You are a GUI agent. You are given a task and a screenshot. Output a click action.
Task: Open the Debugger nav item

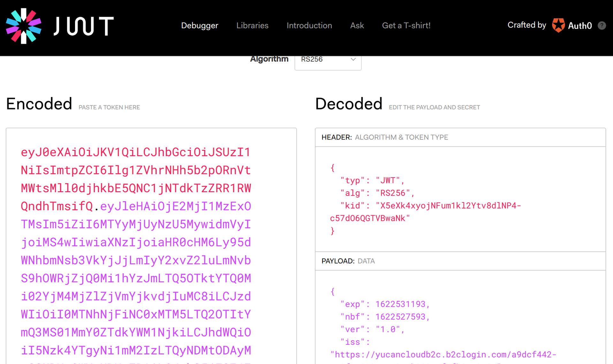tap(200, 26)
